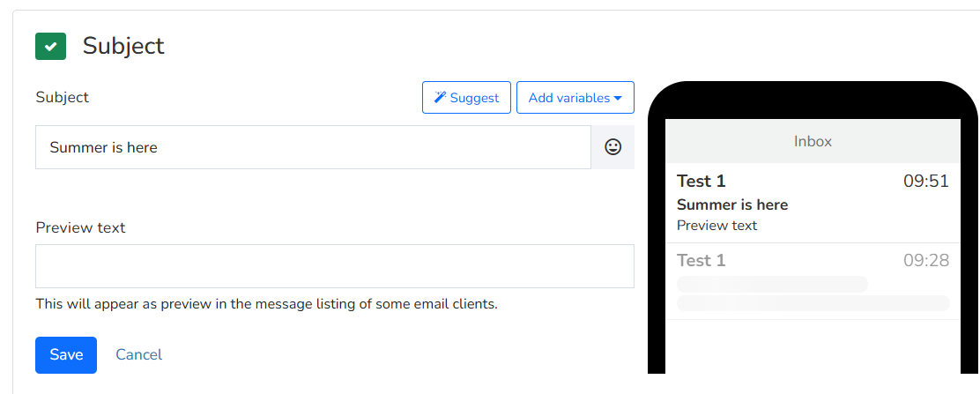Click the caret arrow on Add variables

coord(618,98)
